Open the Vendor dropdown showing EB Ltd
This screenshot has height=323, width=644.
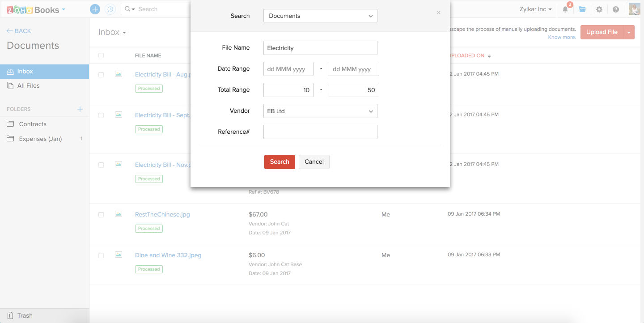320,110
